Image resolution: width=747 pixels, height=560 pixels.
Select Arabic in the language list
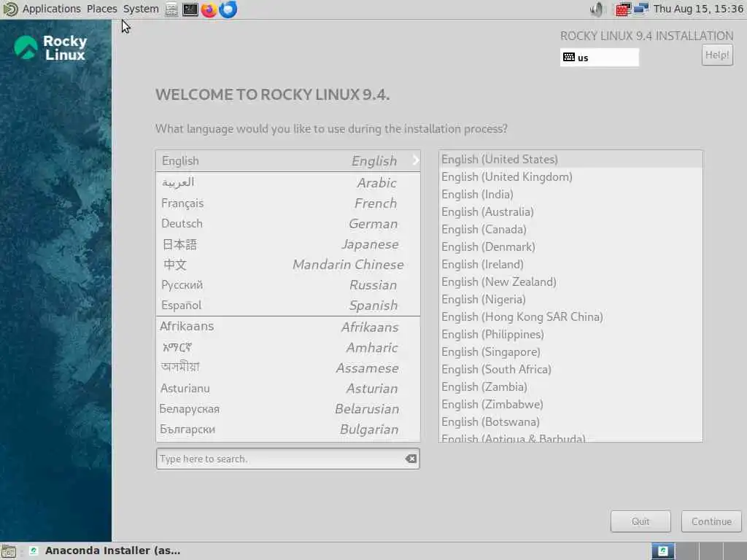click(287, 182)
